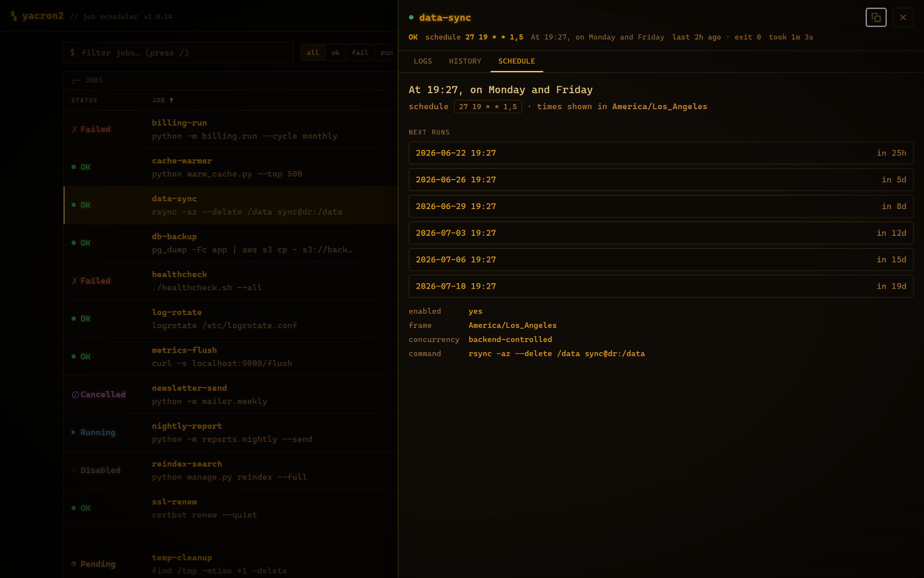924x578 pixels.
Task: Click the cron expression box '27 19 * * 1,5'
Action: tap(488, 107)
